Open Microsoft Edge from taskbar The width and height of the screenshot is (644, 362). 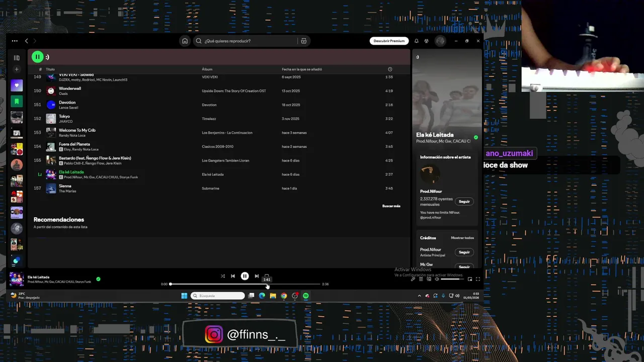coord(262,296)
